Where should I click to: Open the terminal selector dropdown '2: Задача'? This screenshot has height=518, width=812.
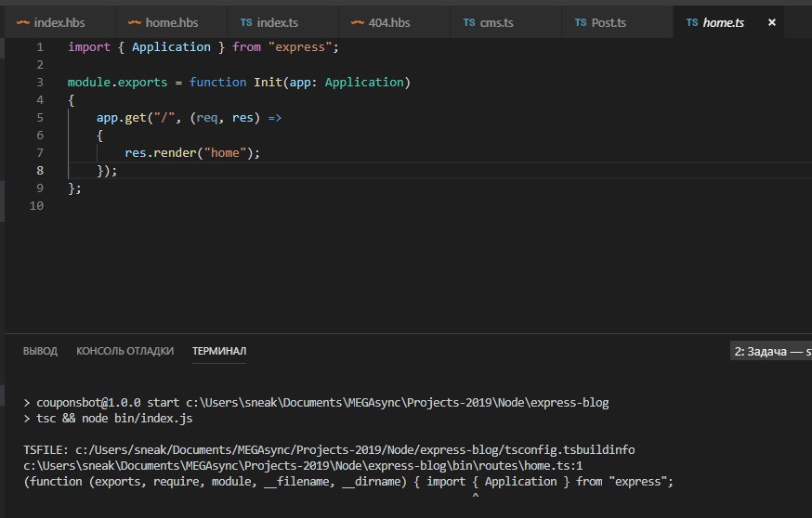pyautogui.click(x=771, y=352)
